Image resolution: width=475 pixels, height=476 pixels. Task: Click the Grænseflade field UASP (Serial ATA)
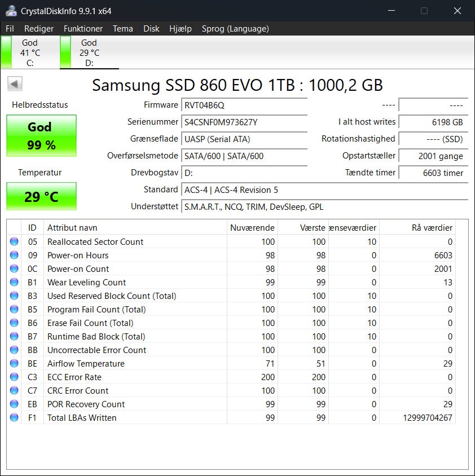244,139
